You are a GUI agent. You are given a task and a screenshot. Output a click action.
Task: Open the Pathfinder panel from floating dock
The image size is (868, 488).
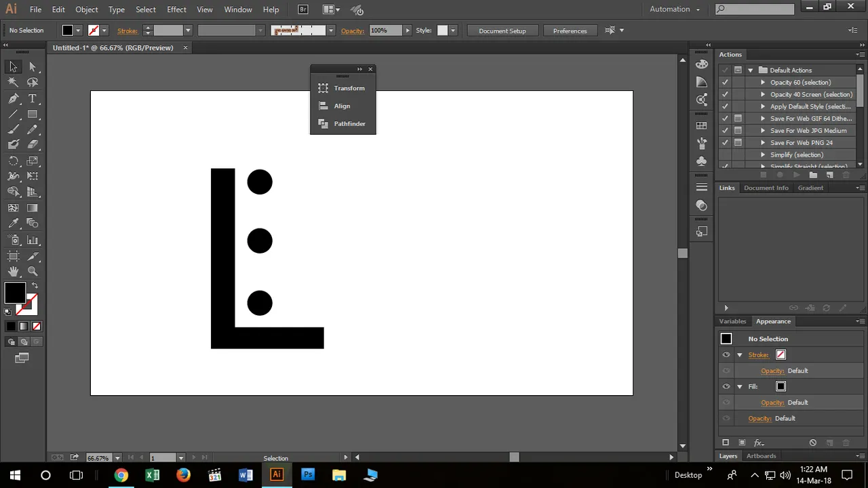[342, 123]
